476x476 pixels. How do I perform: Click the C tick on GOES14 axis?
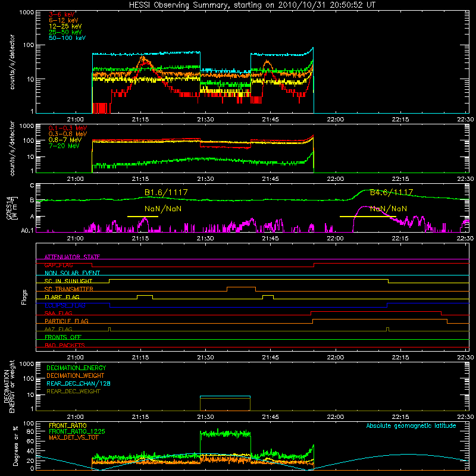32,186
